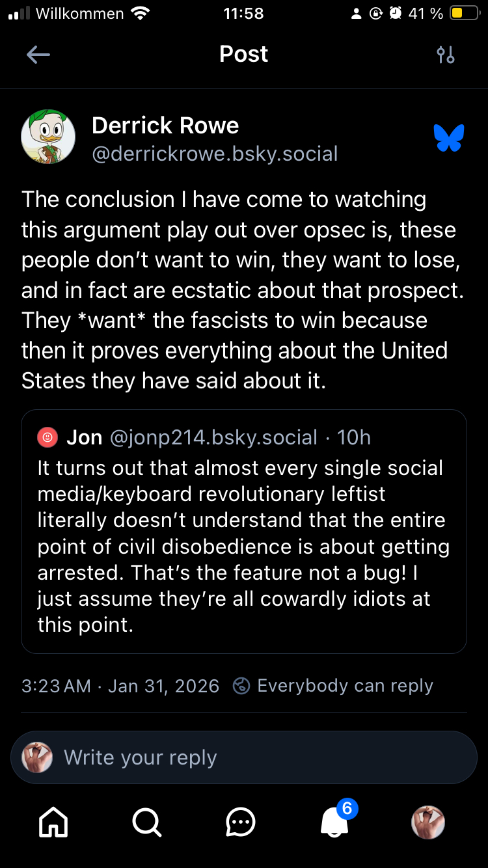Tap the reply-box user avatar
Viewport: 488px width, 868px height.
38,757
